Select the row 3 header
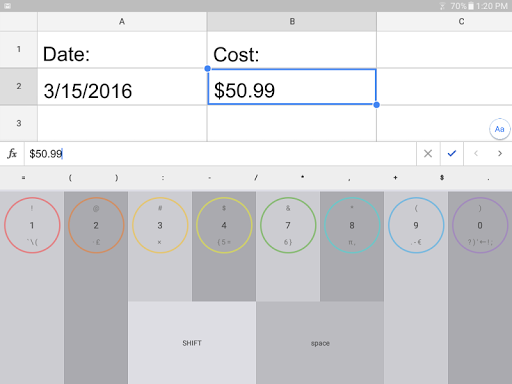 coord(19,123)
